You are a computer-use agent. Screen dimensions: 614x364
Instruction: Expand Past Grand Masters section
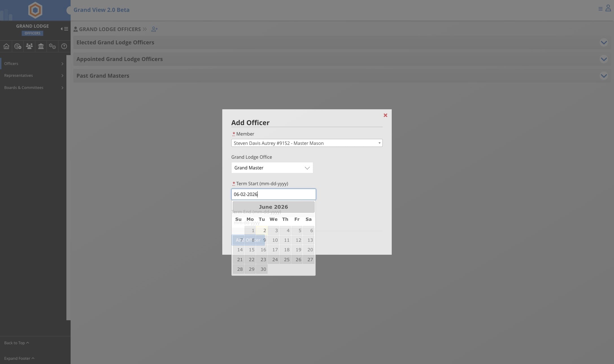[604, 76]
